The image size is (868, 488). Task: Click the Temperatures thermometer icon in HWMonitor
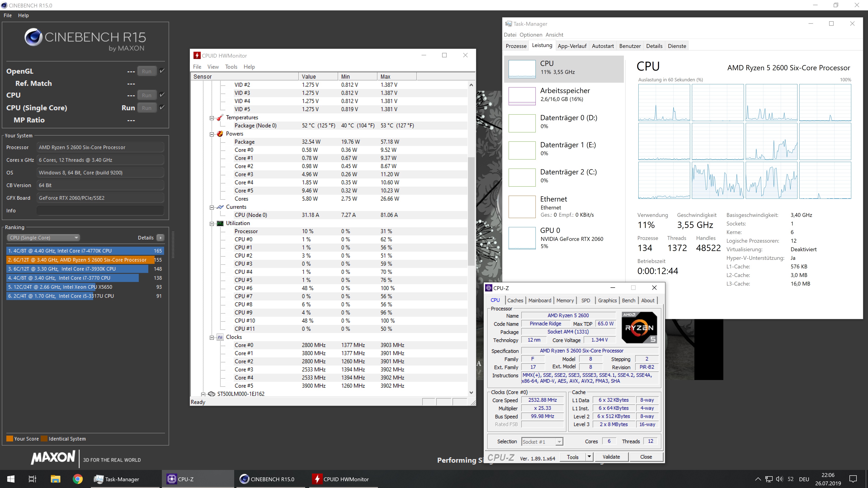tap(220, 117)
